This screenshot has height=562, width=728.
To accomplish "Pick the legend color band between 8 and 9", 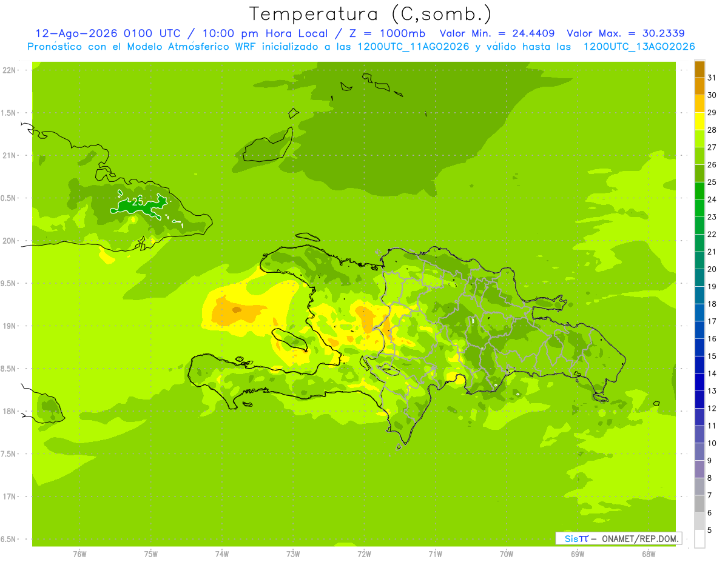I will pyautogui.click(x=699, y=469).
